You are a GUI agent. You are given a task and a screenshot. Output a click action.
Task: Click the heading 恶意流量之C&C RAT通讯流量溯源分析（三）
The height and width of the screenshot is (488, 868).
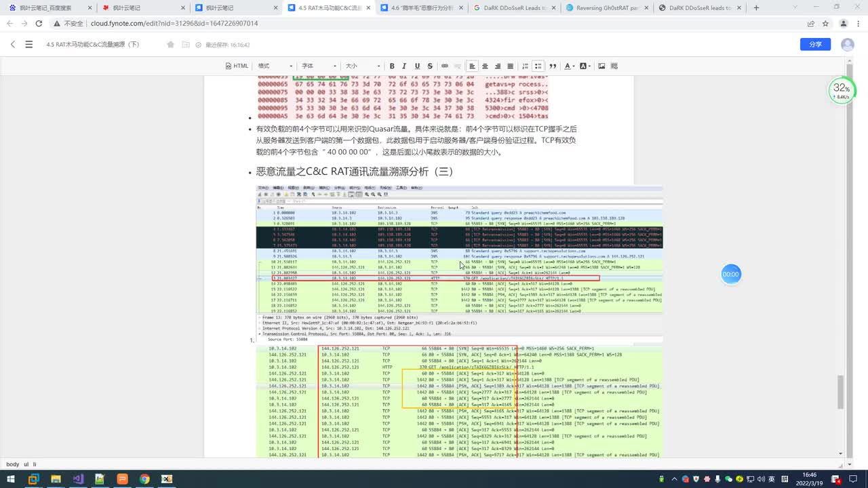click(354, 172)
